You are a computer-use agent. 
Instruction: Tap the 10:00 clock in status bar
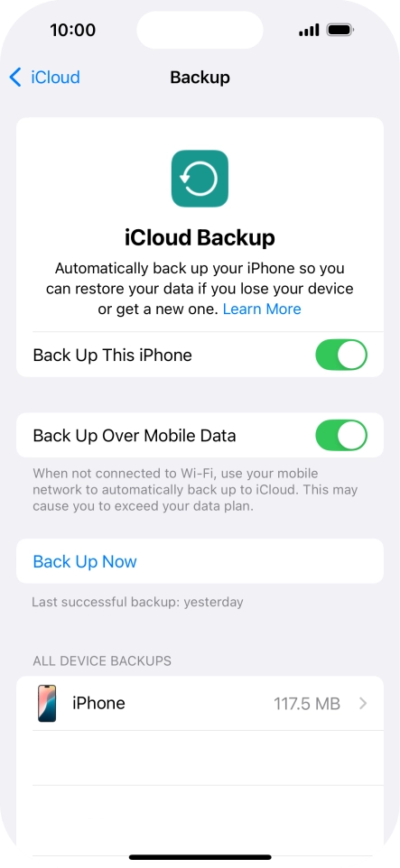pyautogui.click(x=72, y=30)
